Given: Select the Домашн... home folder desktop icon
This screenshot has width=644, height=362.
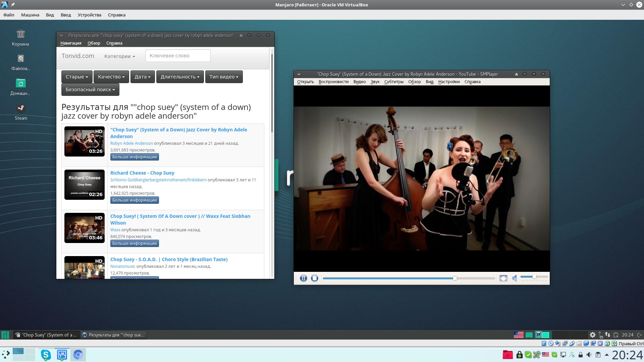Looking at the screenshot, I should pos(20,87).
